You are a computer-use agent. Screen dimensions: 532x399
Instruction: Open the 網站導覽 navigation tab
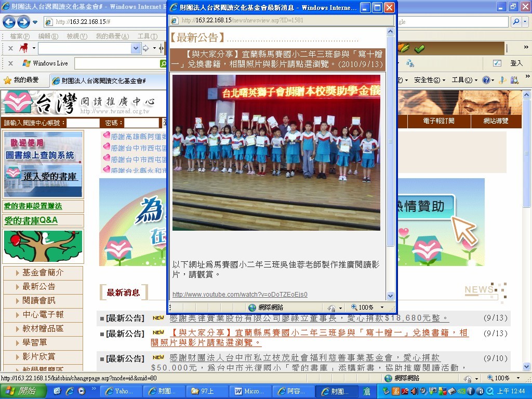[x=496, y=121]
